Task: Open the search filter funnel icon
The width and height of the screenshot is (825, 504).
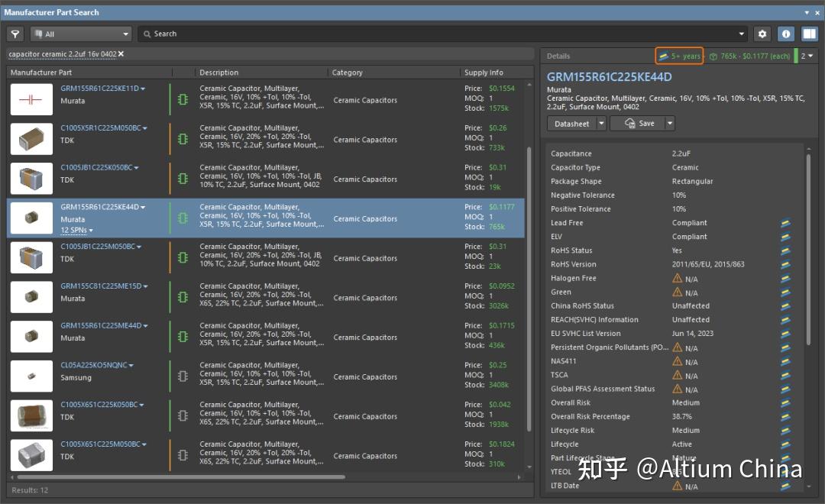Action: [x=15, y=34]
